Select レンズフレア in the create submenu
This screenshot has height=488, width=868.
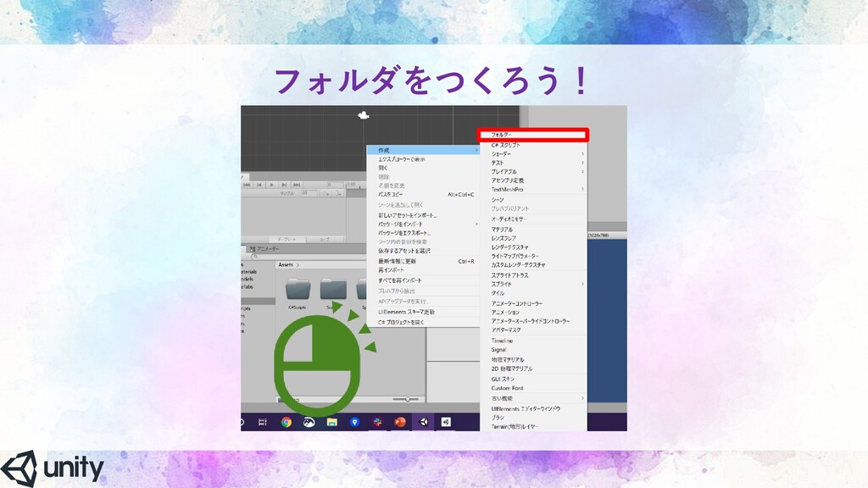(533, 238)
